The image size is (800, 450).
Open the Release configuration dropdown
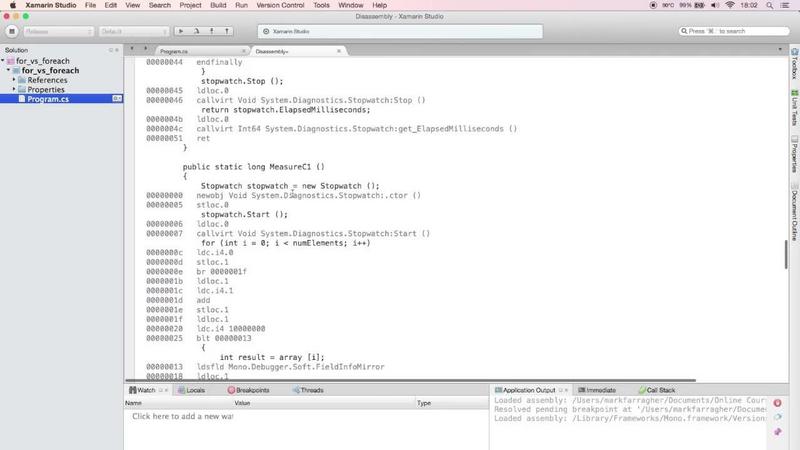(x=58, y=31)
